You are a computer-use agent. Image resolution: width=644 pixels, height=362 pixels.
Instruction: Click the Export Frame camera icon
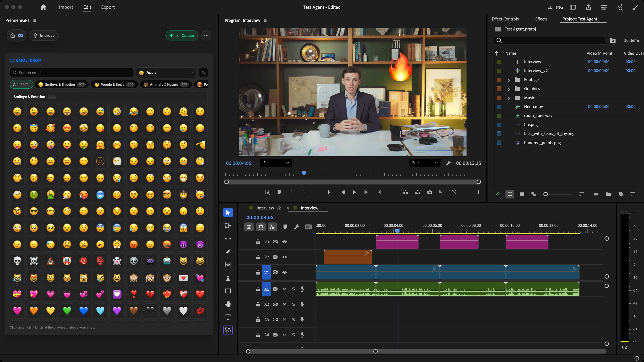pyautogui.click(x=430, y=192)
